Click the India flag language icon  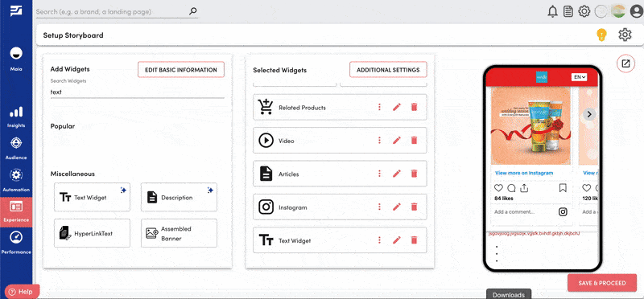click(x=618, y=11)
